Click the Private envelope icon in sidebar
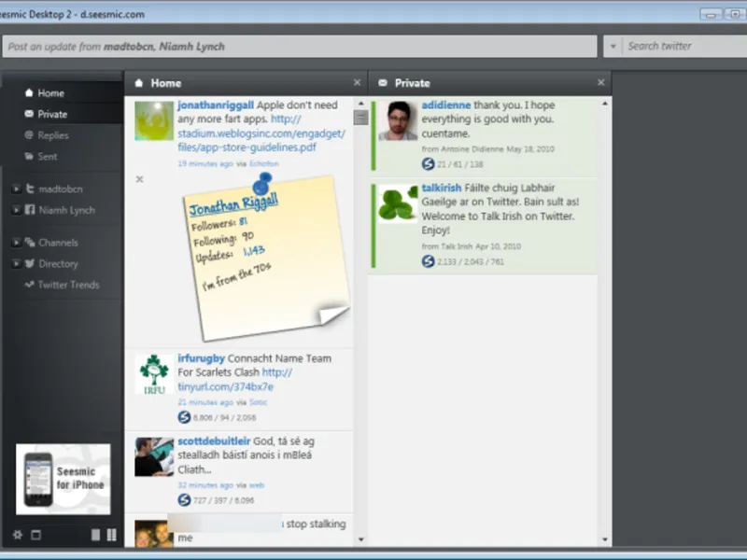Viewport: 747px width, 560px height. pos(29,114)
